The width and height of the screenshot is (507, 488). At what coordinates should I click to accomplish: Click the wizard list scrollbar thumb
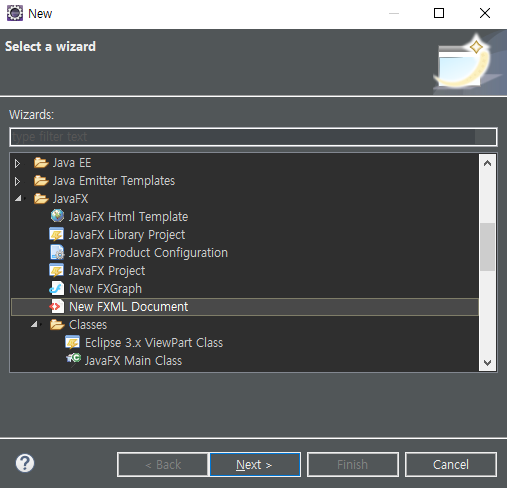click(x=487, y=247)
